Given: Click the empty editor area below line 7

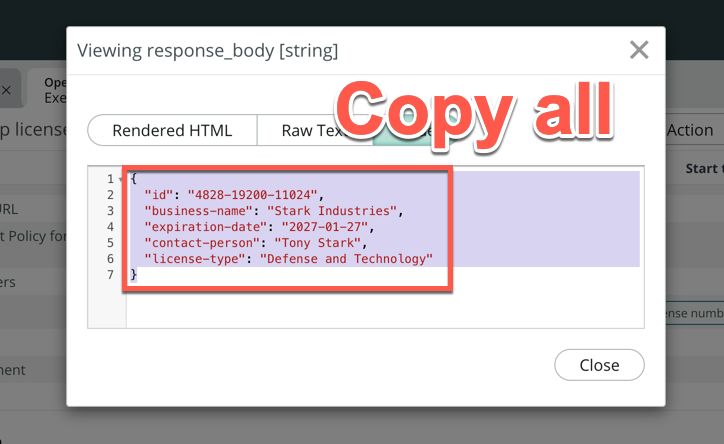Looking at the screenshot, I should pyautogui.click(x=380, y=305).
